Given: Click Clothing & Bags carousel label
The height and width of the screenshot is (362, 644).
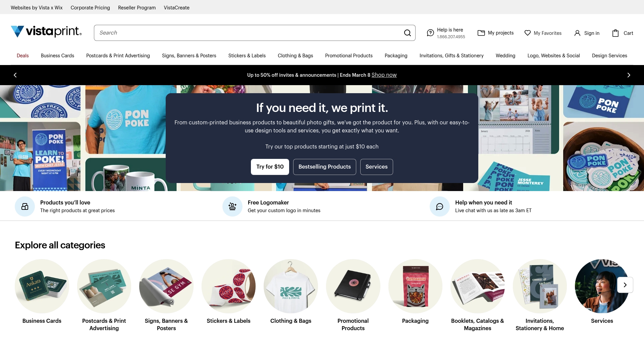Looking at the screenshot, I should [291, 321].
